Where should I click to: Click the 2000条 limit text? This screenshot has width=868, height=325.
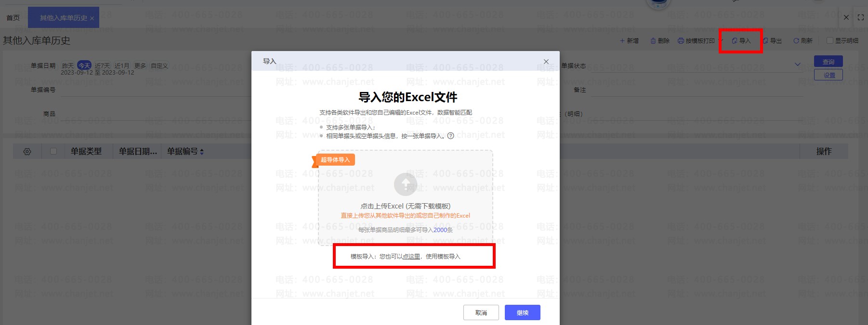pyautogui.click(x=443, y=230)
